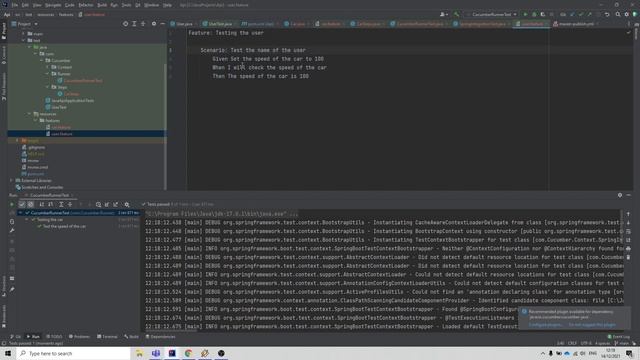Screen dimensions: 640x360
Task: Click the rollback undo arrow icon
Action: [x=607, y=14]
